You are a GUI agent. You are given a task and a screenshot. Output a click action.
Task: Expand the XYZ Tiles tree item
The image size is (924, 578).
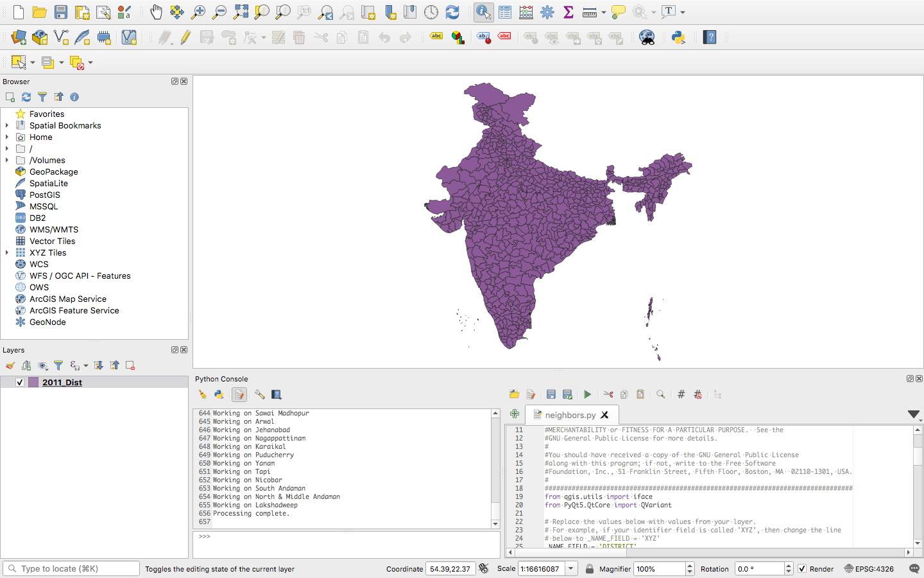tap(7, 252)
